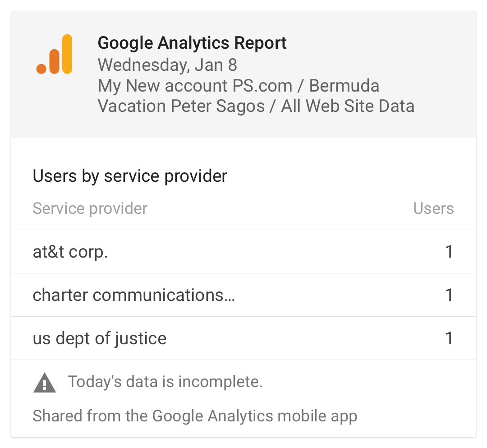Select the us dept of justice row
Viewport: 487px width, 448px height.
(243, 338)
